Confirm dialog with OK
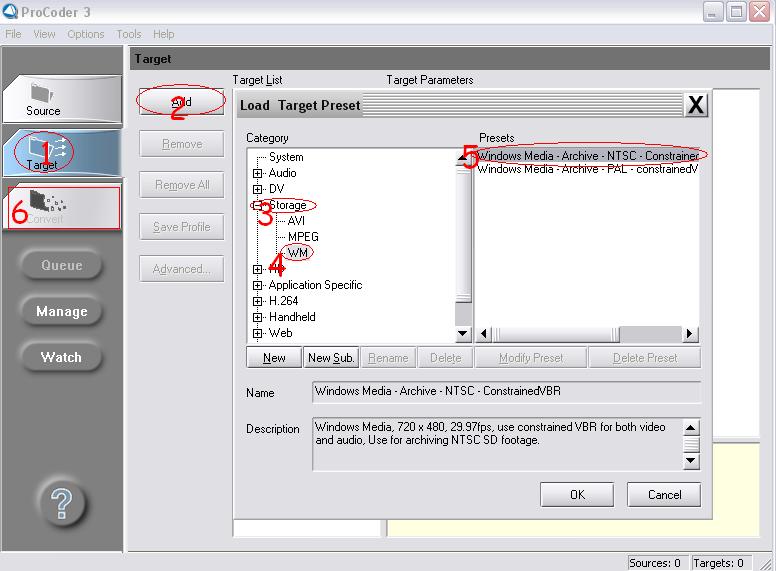 point(577,495)
